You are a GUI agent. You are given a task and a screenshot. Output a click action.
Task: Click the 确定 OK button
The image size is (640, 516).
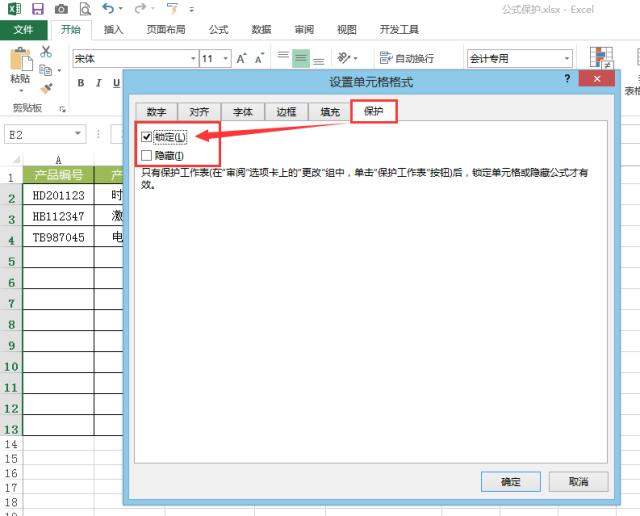(x=511, y=482)
